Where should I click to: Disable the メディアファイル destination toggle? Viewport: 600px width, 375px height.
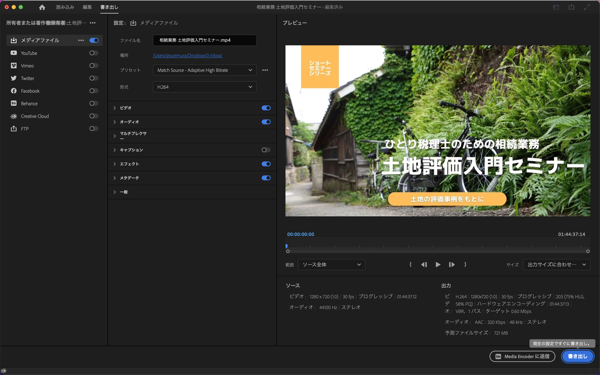(94, 40)
